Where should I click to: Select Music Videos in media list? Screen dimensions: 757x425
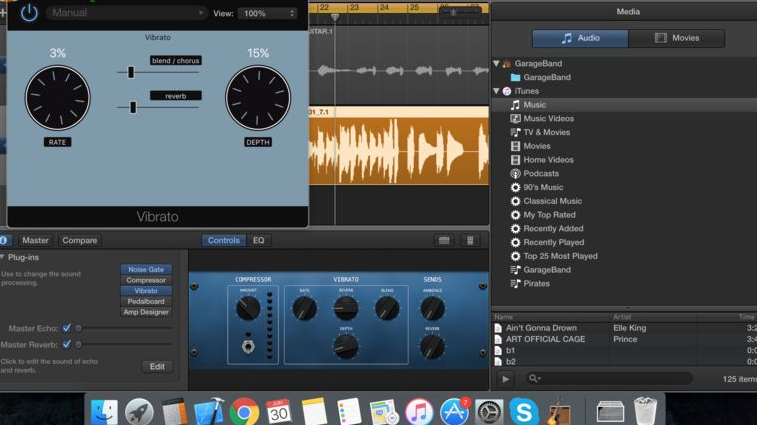(x=542, y=118)
